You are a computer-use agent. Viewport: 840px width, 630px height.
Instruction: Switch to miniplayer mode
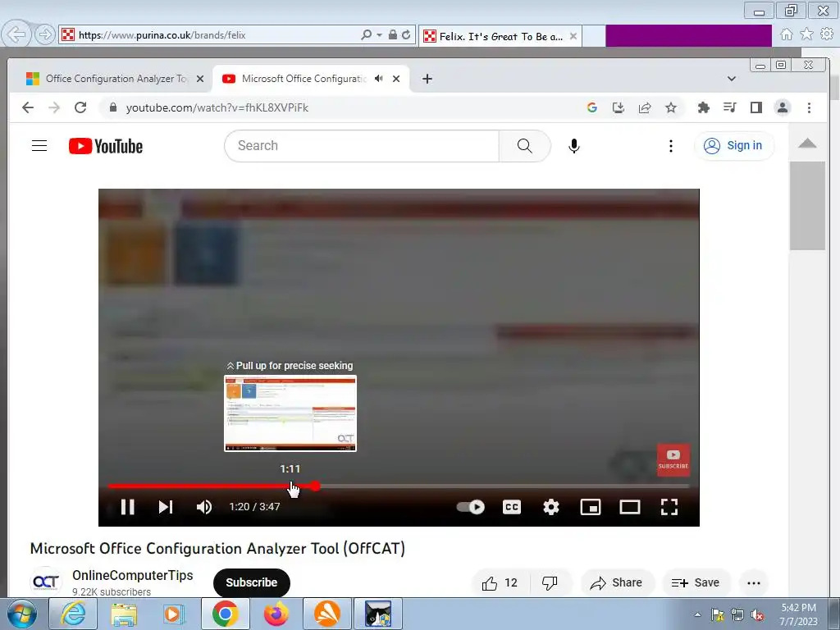pos(591,507)
